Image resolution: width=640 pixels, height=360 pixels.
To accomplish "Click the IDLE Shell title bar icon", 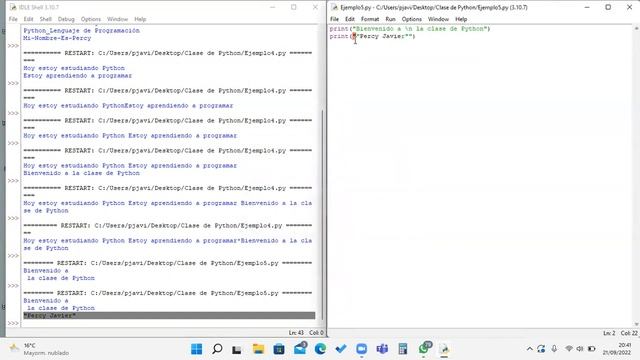I will pyautogui.click(x=13, y=7).
